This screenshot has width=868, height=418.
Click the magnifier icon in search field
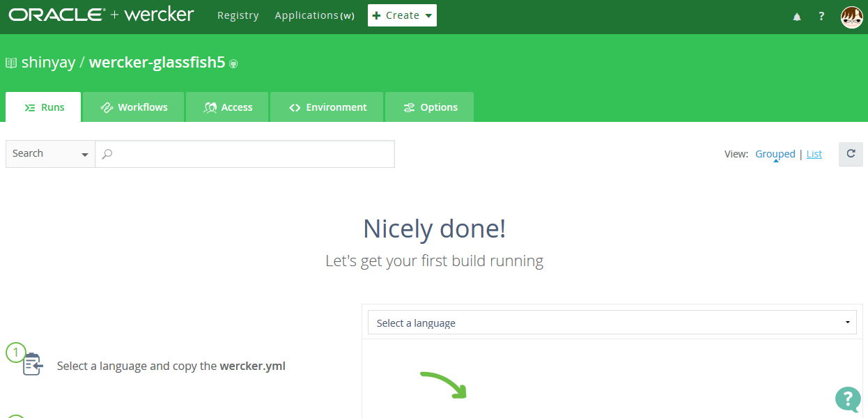click(x=107, y=154)
